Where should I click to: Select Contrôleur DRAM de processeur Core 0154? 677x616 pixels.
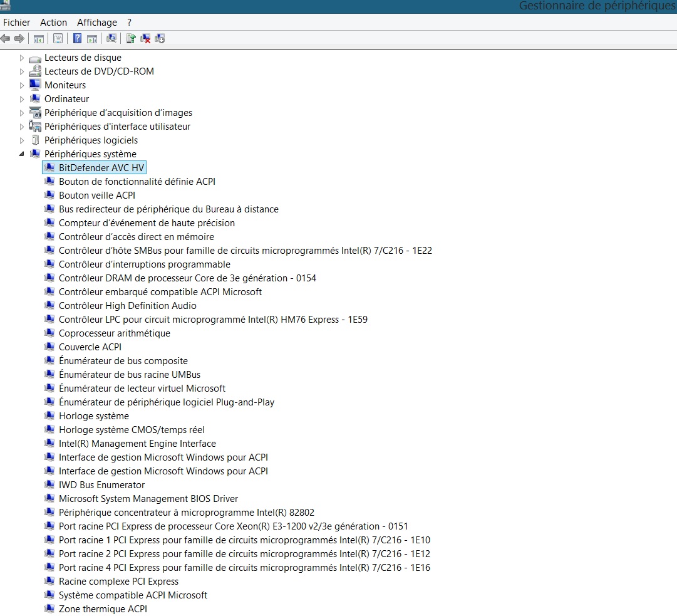(187, 278)
